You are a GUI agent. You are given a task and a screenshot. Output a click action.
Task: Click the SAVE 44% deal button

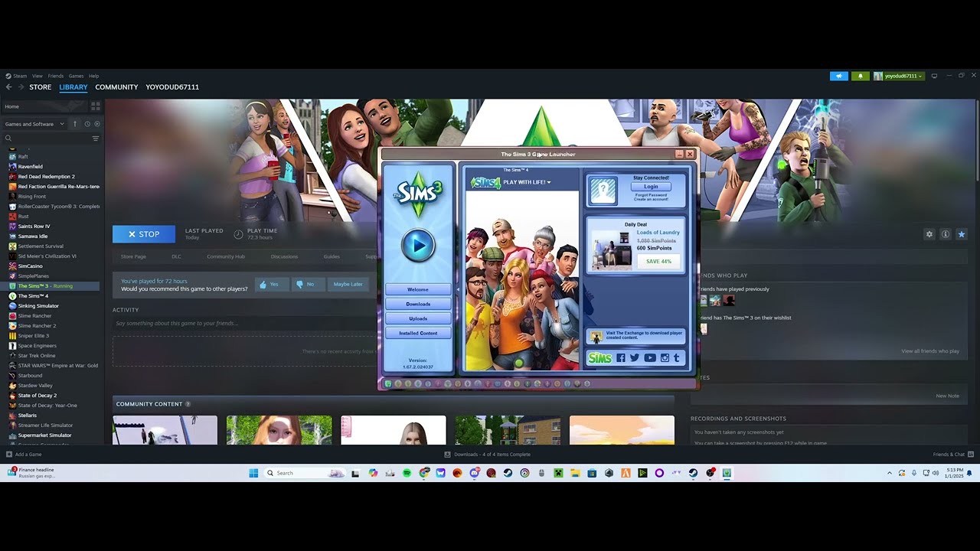[x=658, y=262]
